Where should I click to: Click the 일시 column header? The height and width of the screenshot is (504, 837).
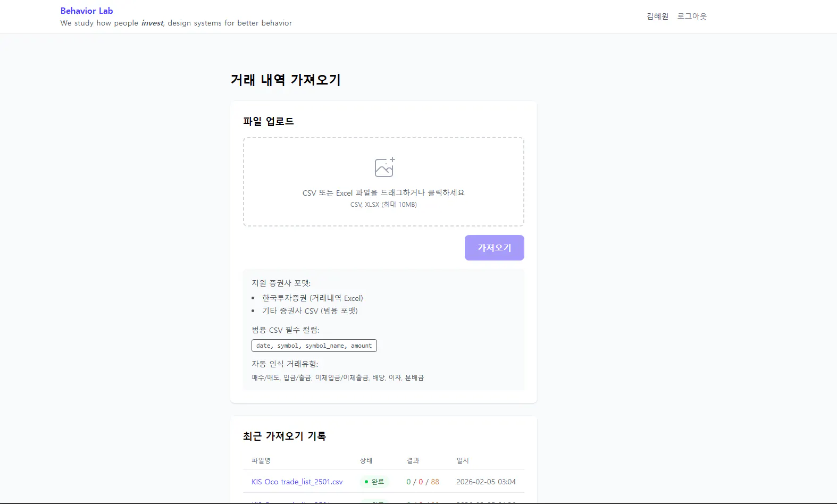pos(463,460)
